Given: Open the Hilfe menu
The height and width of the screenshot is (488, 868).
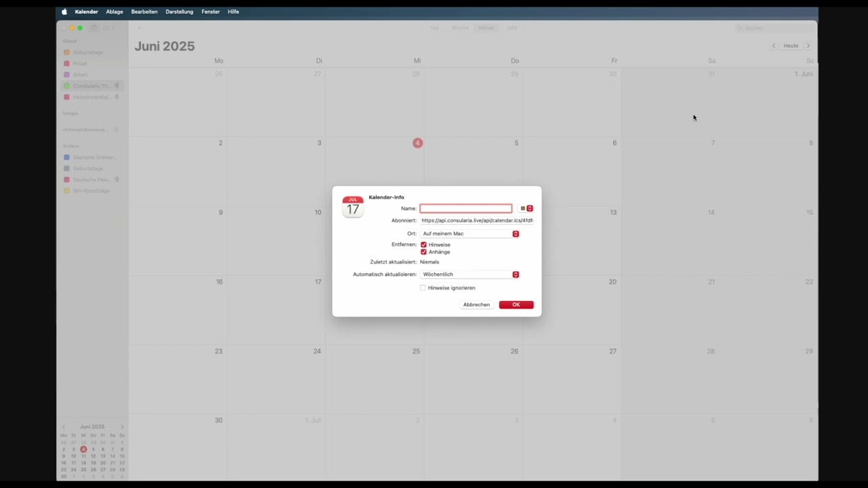Looking at the screenshot, I should tap(233, 12).
